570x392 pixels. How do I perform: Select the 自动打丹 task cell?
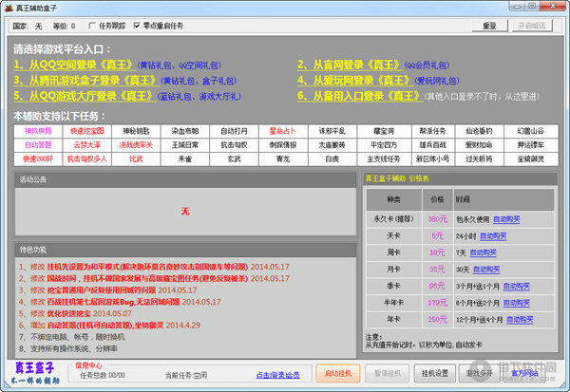[x=234, y=131]
